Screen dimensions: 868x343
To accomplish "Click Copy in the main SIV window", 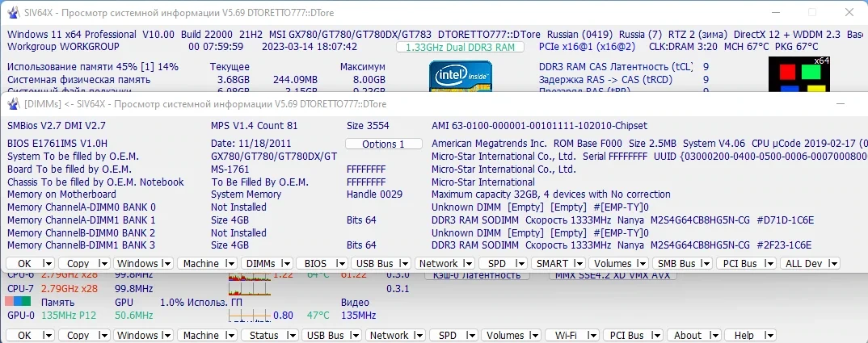I will point(78,335).
